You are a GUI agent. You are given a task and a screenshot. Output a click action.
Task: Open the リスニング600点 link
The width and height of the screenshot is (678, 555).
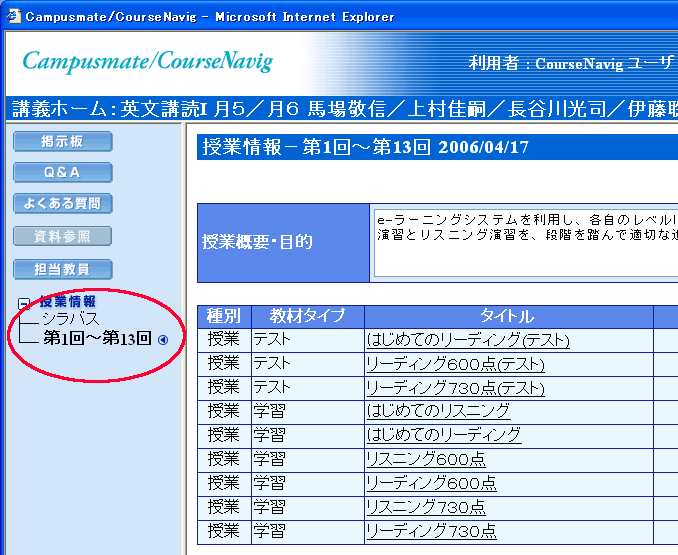point(426,459)
